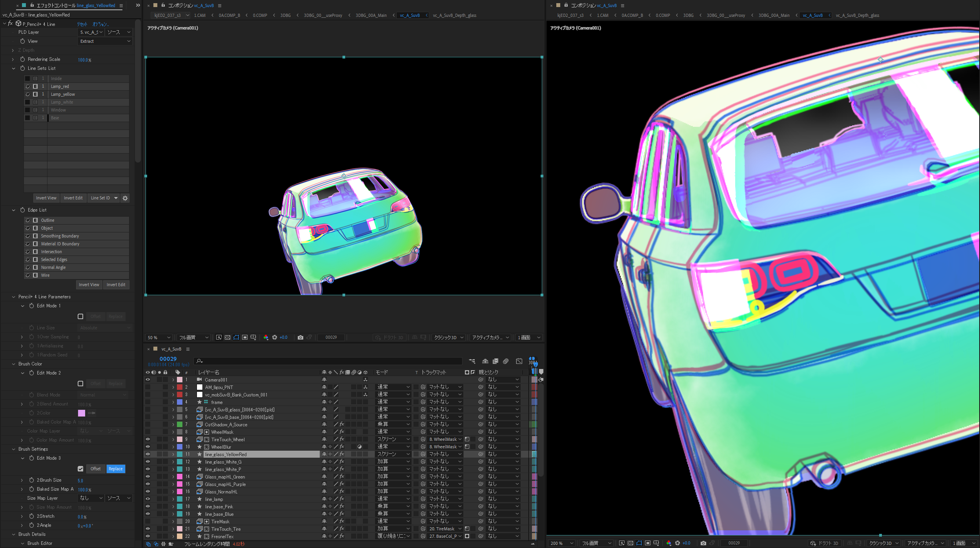Click the pink 2:Color swatch
Image resolution: width=980 pixels, height=548 pixels.
pos(81,413)
